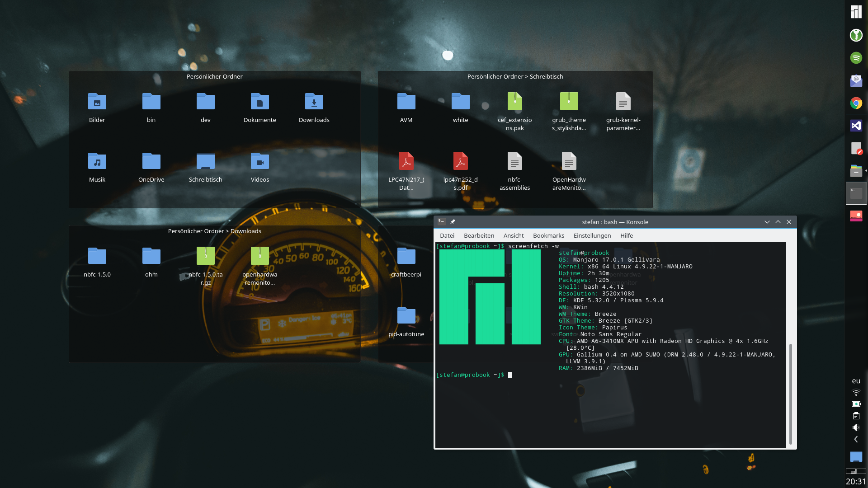Image resolution: width=868 pixels, height=488 pixels.
Task: Launch Google Chrome from the panel
Action: click(856, 103)
